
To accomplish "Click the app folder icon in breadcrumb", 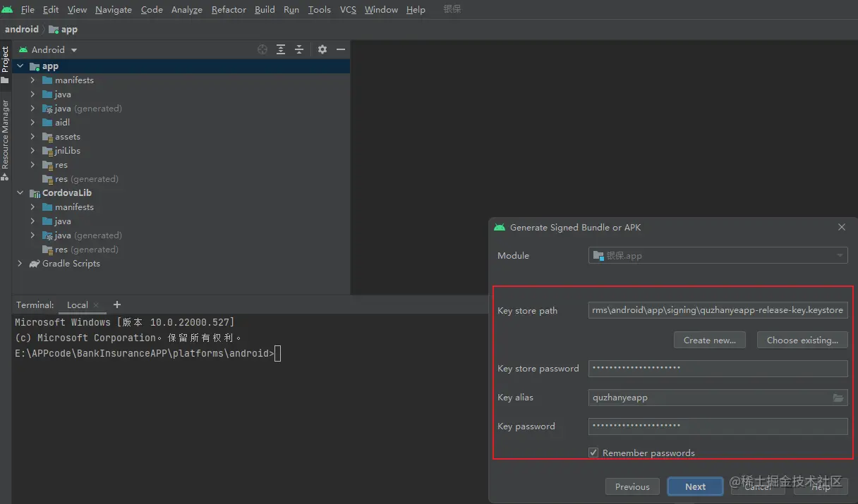I will [54, 30].
